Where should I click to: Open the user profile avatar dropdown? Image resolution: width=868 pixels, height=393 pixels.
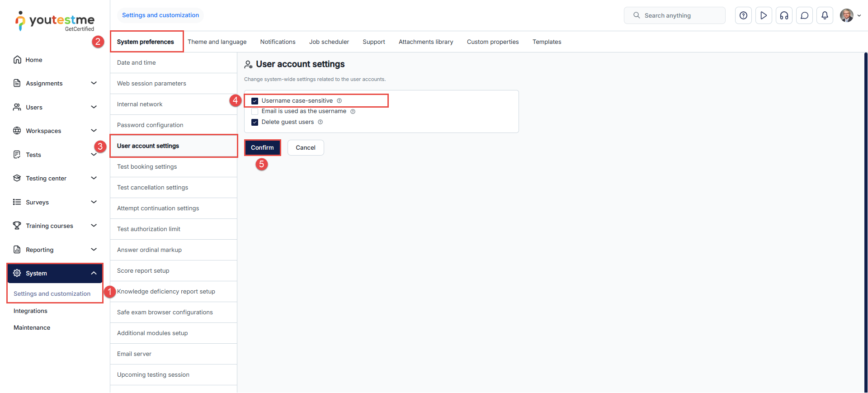point(850,15)
